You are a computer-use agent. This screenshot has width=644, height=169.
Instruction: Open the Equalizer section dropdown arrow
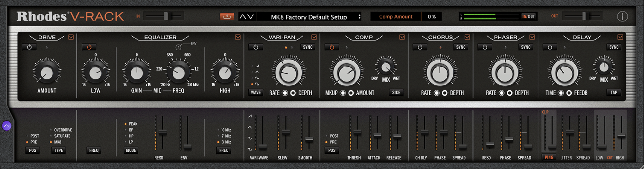coord(238,37)
